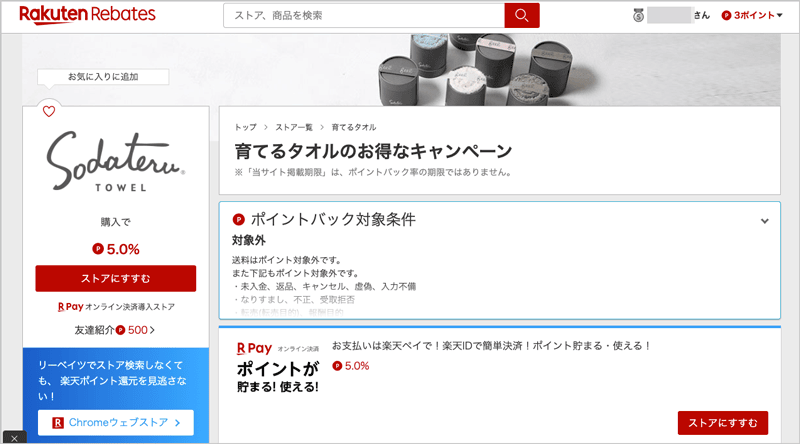The image size is (800, 444).
Task: Click the R Pay ポイントが貯まる banner image
Action: (x=278, y=367)
